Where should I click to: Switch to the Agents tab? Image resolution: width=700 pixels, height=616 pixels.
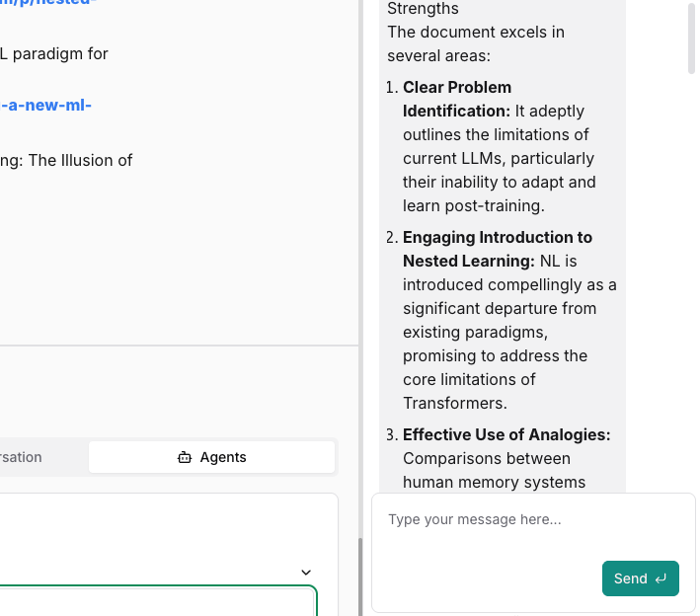point(211,457)
